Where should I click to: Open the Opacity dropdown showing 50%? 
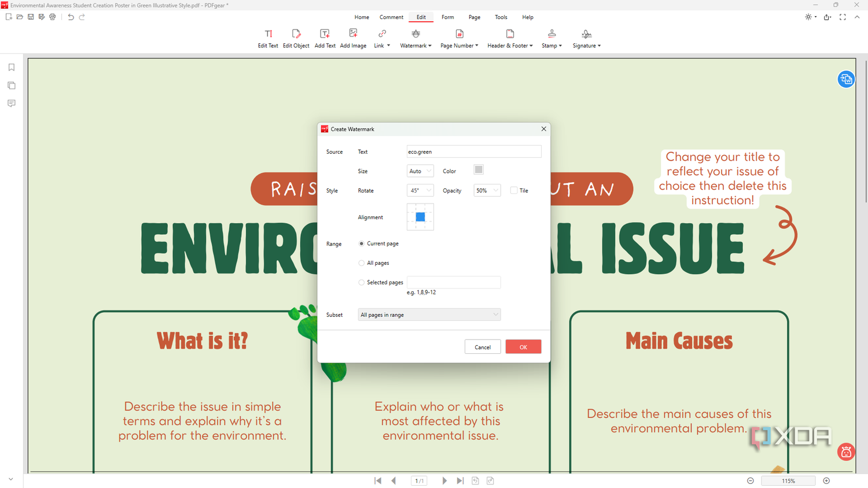tap(487, 190)
